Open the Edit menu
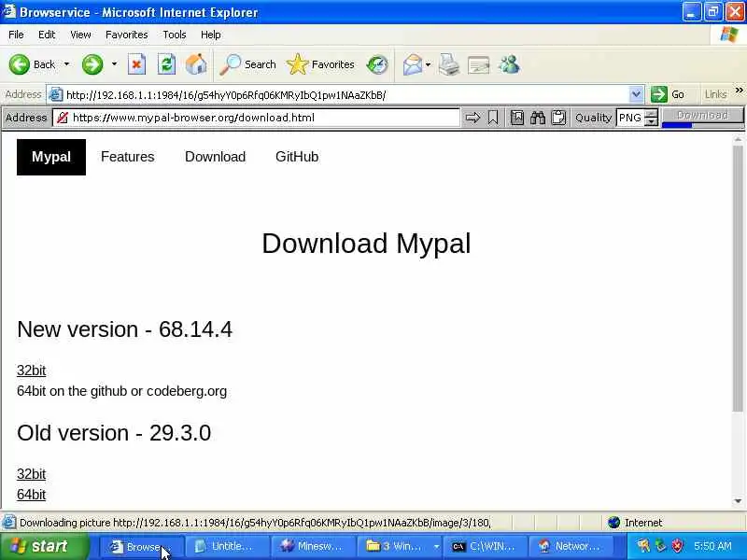The width and height of the screenshot is (747, 560). coord(47,35)
